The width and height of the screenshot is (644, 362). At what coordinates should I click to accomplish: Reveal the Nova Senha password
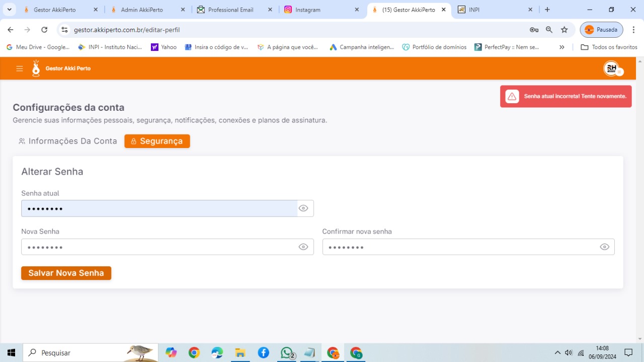click(x=303, y=247)
